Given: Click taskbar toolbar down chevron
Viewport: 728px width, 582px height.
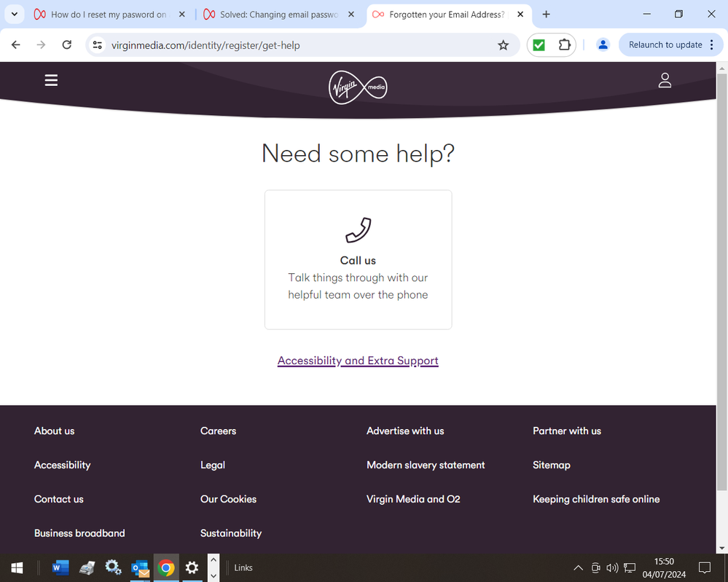Looking at the screenshot, I should (x=213, y=575).
